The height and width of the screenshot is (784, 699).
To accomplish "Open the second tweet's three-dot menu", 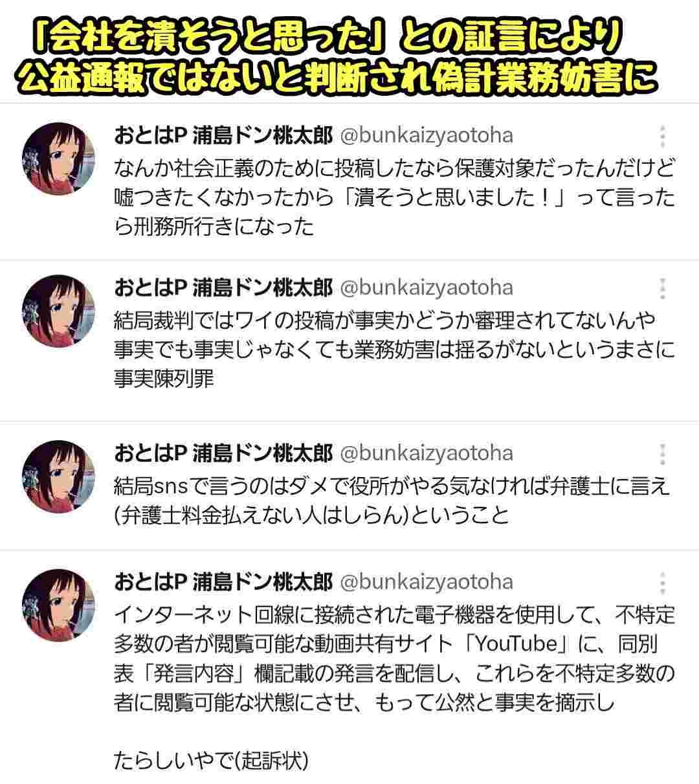I will click(662, 289).
